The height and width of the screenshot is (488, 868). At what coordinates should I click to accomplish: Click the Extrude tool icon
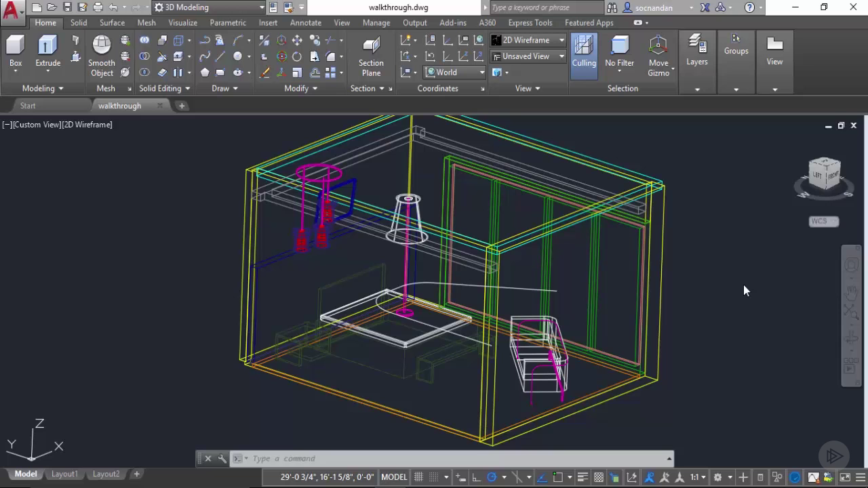[x=47, y=46]
